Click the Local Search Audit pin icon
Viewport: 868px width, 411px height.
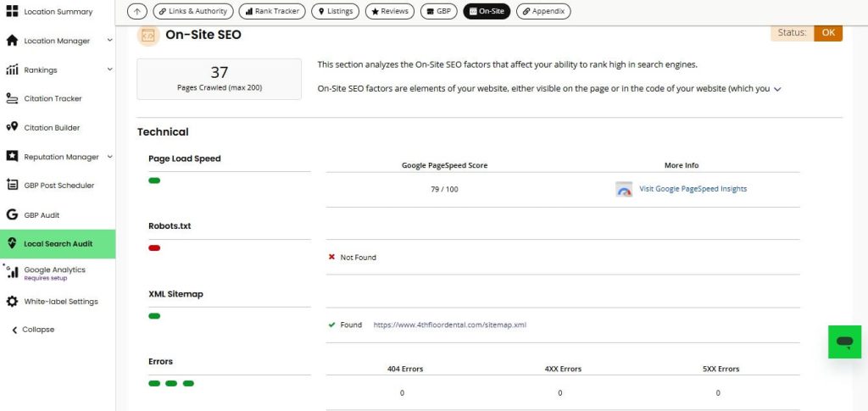pos(12,243)
